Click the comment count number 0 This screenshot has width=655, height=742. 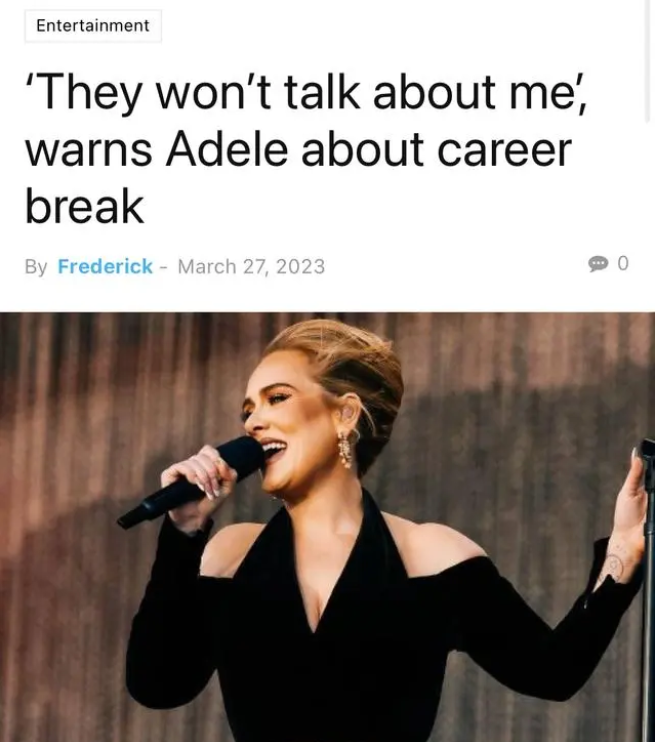(623, 263)
